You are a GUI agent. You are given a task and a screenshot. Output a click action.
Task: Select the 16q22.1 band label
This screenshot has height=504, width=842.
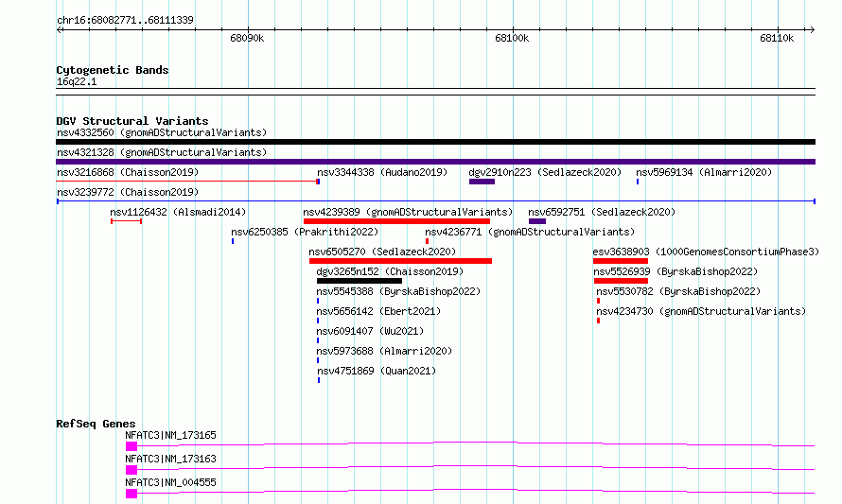(77, 81)
